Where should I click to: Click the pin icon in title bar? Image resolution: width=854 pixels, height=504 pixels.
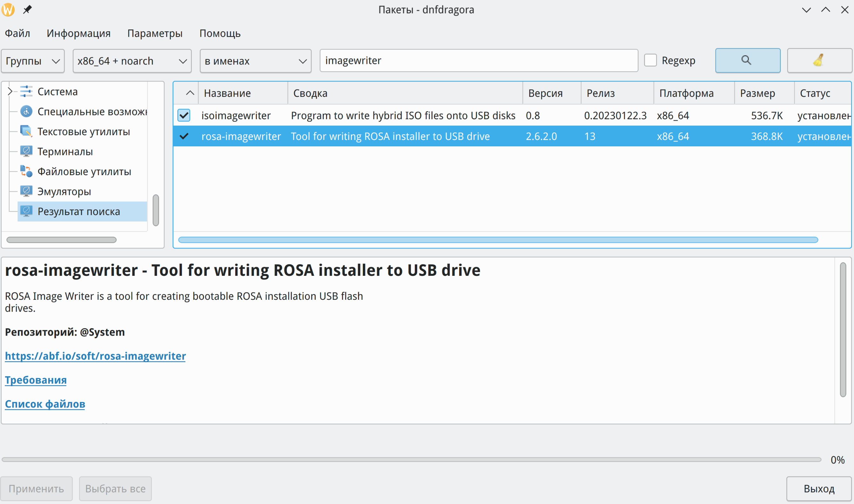point(27,10)
